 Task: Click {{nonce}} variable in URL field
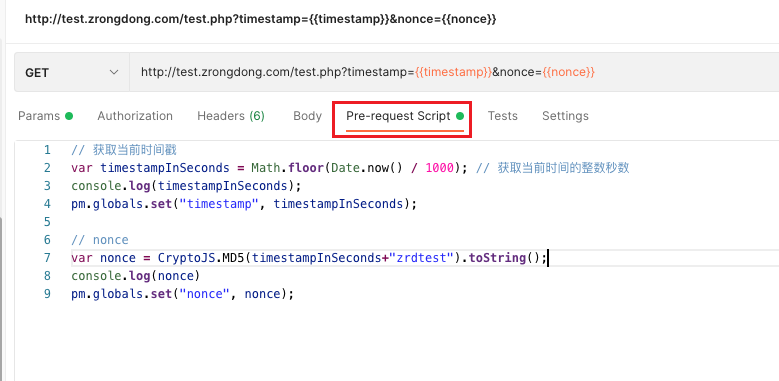(568, 73)
